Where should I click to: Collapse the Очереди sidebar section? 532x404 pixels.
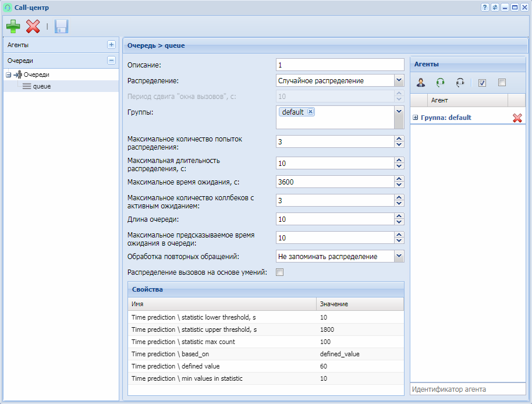[x=111, y=60]
